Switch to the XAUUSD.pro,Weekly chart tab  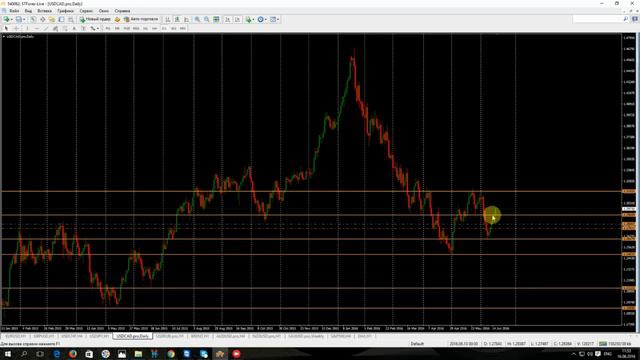(306, 336)
